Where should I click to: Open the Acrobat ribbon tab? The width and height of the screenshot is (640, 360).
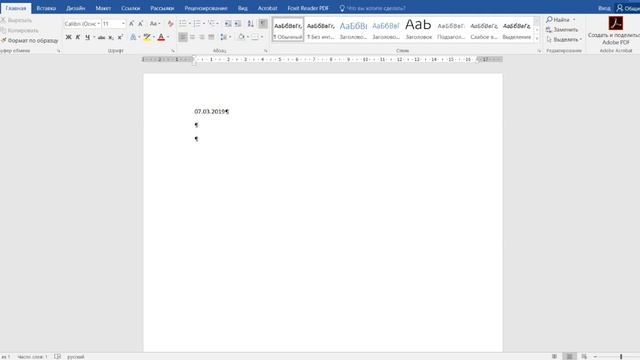click(x=267, y=8)
